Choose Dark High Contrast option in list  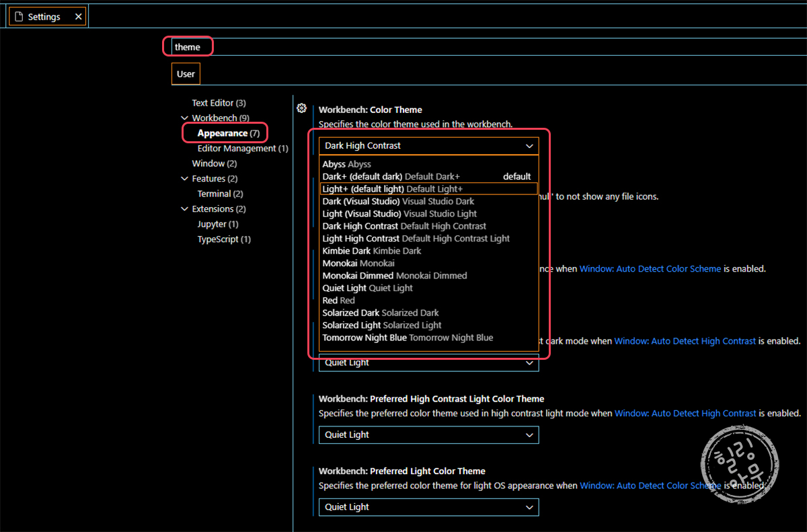pos(429,226)
